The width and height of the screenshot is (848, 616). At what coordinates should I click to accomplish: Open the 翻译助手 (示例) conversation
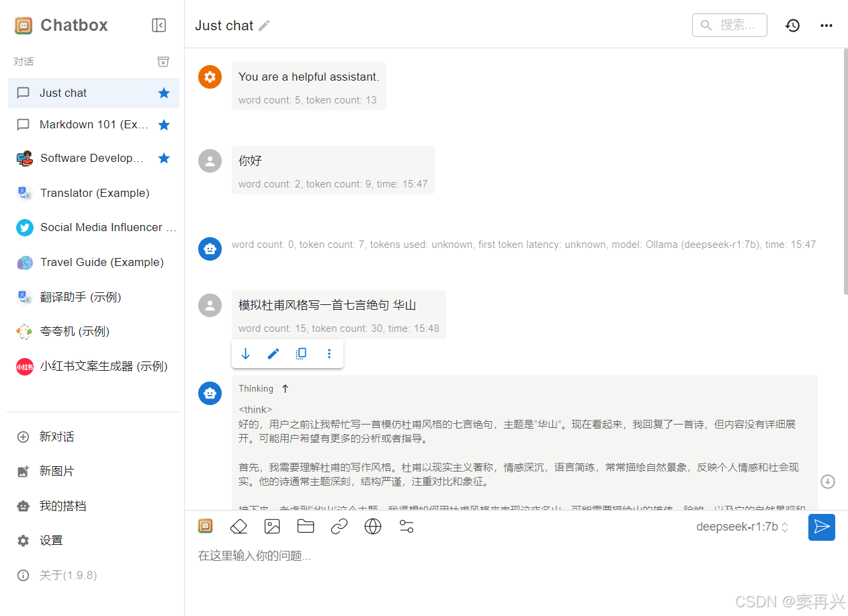(93, 297)
